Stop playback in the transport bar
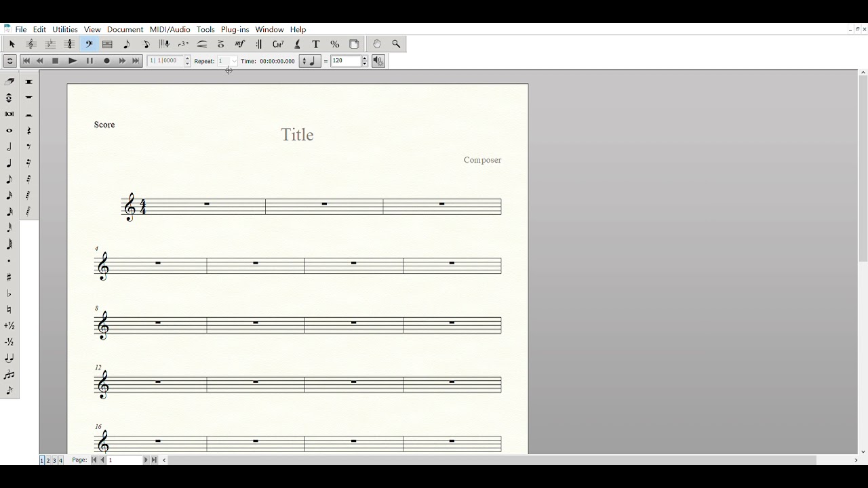 click(x=56, y=61)
